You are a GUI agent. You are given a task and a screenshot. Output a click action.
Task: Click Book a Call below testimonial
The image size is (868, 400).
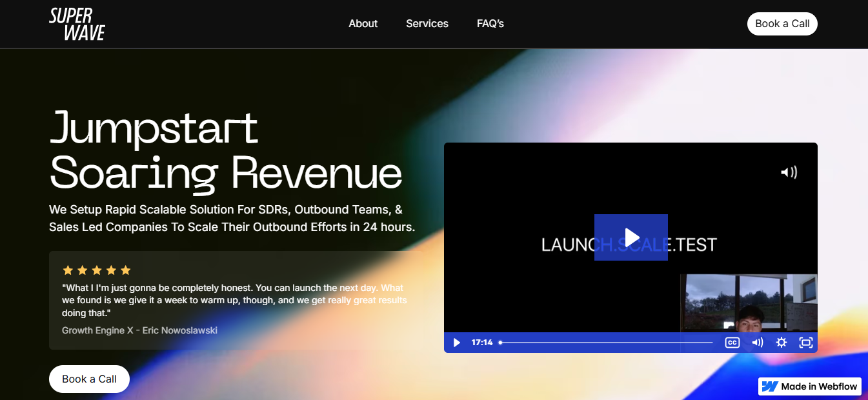point(89,379)
